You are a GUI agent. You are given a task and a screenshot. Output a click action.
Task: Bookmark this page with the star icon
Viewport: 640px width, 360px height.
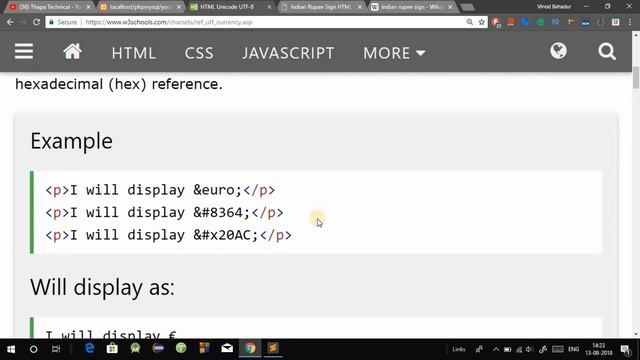point(482,22)
